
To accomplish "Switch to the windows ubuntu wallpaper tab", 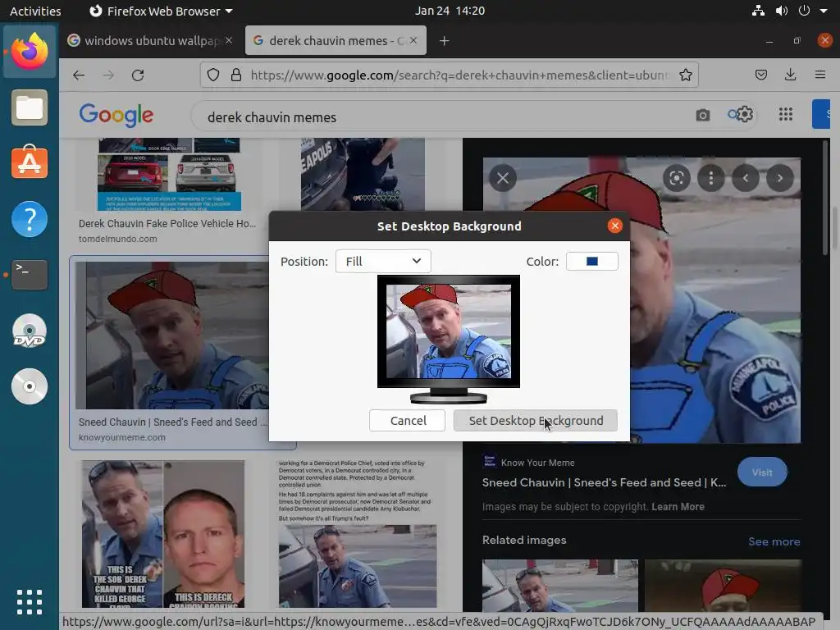I will point(151,41).
